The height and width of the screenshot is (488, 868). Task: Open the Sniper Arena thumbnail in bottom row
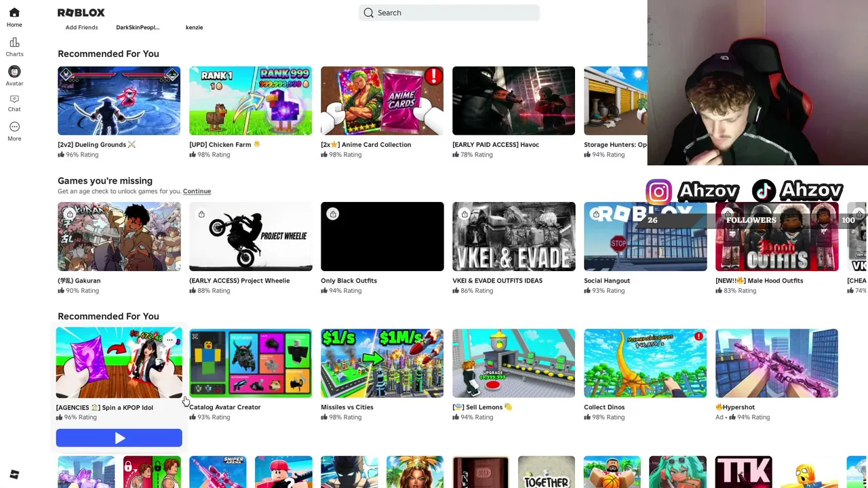(218, 472)
